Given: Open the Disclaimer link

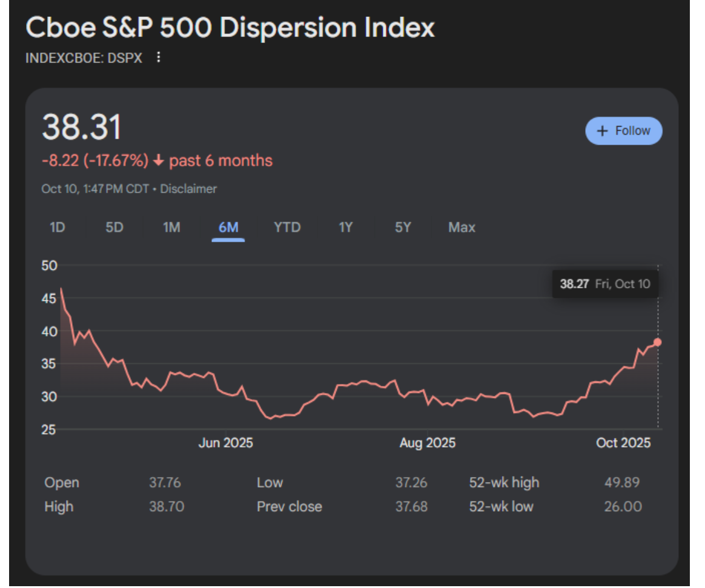Looking at the screenshot, I should pyautogui.click(x=188, y=189).
